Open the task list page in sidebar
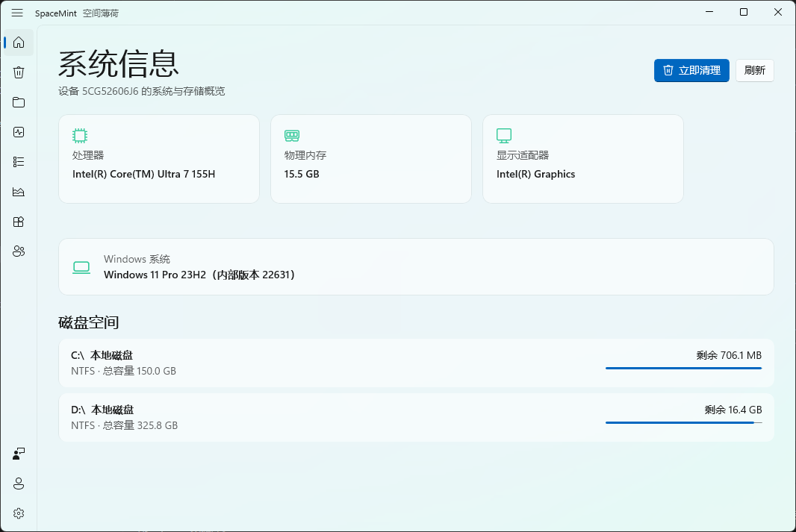 pyautogui.click(x=19, y=162)
